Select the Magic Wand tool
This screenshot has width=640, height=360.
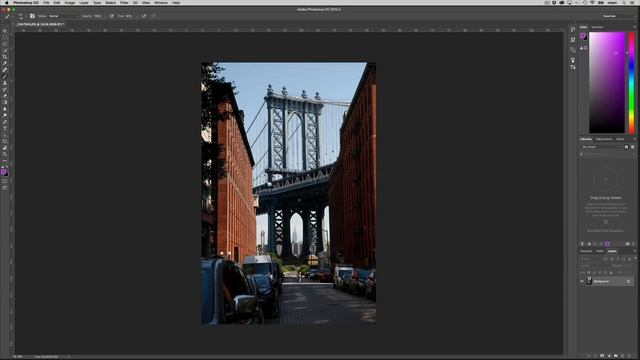[5, 50]
